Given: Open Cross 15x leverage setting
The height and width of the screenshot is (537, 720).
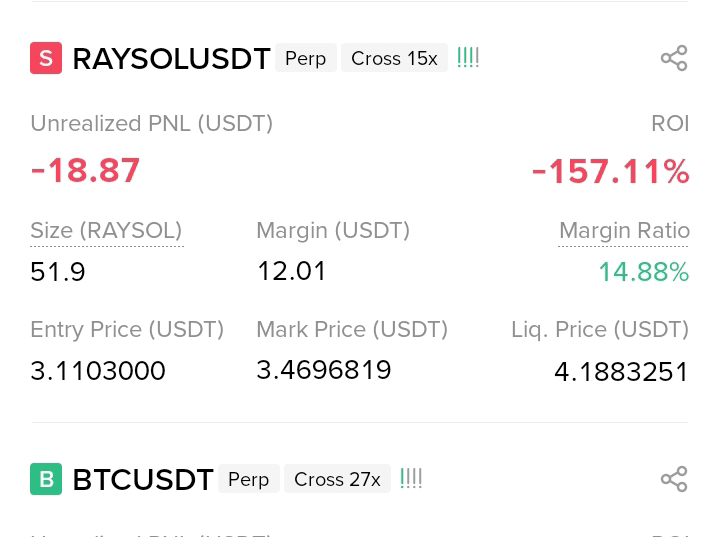Looking at the screenshot, I should [x=394, y=58].
